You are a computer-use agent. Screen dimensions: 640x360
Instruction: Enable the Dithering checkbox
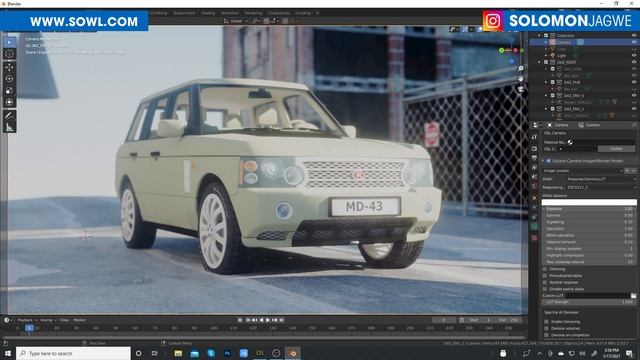[545, 269]
